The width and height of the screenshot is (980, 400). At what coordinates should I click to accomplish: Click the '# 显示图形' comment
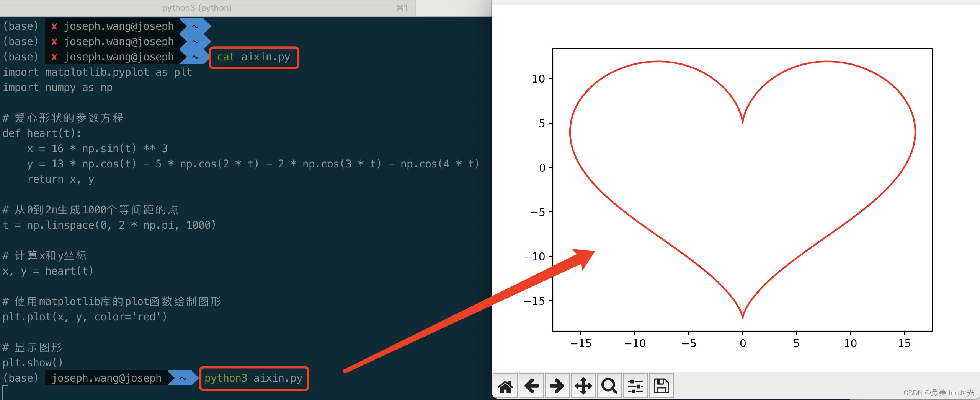click(x=33, y=348)
